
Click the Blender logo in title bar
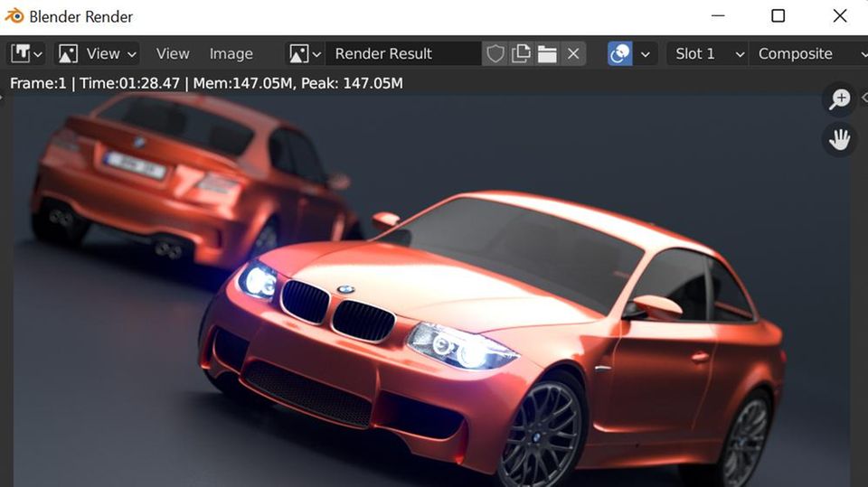14,16
